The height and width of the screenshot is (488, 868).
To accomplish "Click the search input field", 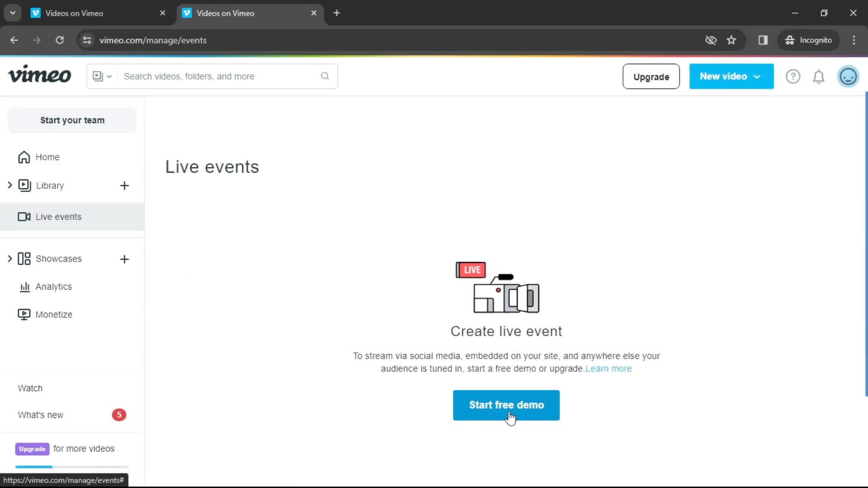I will [x=221, y=76].
